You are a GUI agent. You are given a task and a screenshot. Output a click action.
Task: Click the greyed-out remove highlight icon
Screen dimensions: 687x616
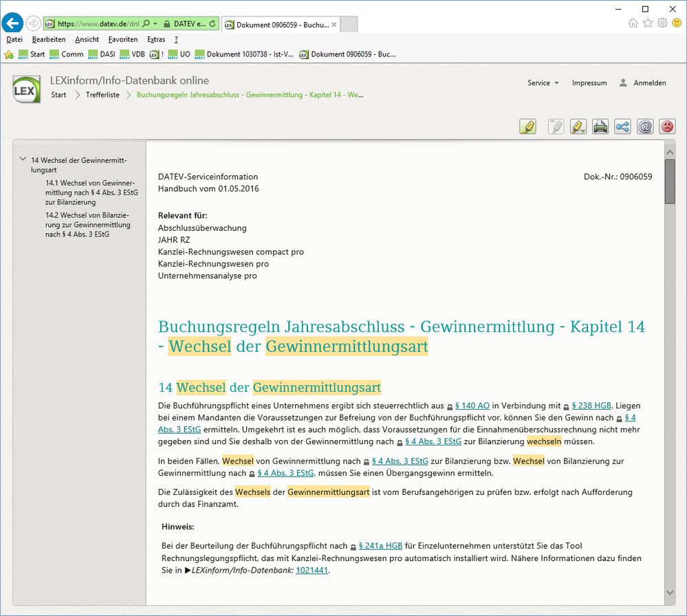(x=556, y=126)
